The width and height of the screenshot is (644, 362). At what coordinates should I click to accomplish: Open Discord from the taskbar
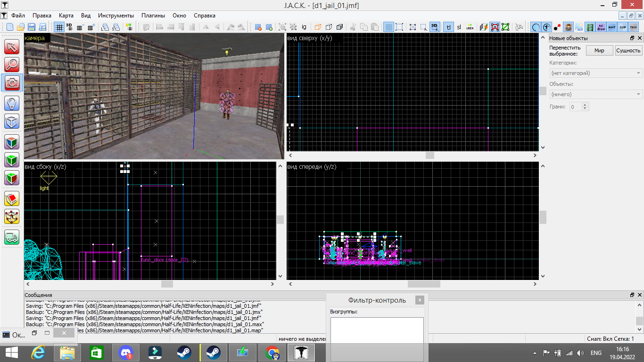[x=125, y=352]
